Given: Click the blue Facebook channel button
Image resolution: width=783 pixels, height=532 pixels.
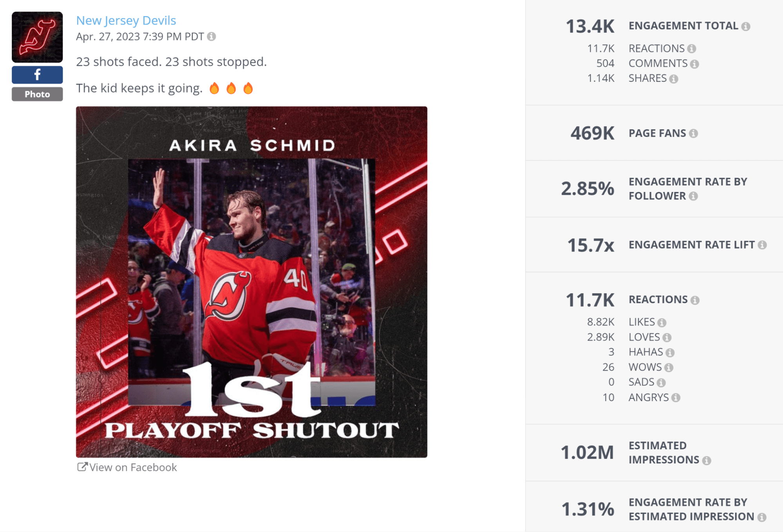Looking at the screenshot, I should pyautogui.click(x=37, y=74).
